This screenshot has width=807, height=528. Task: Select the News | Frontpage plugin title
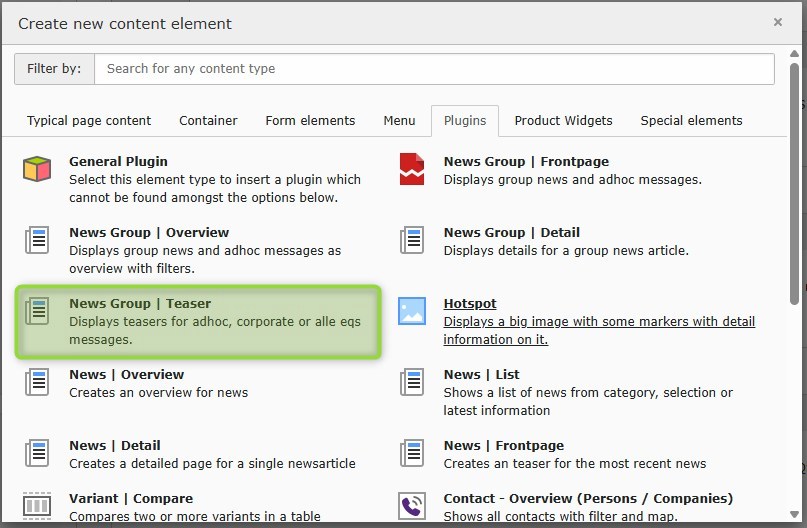(503, 446)
